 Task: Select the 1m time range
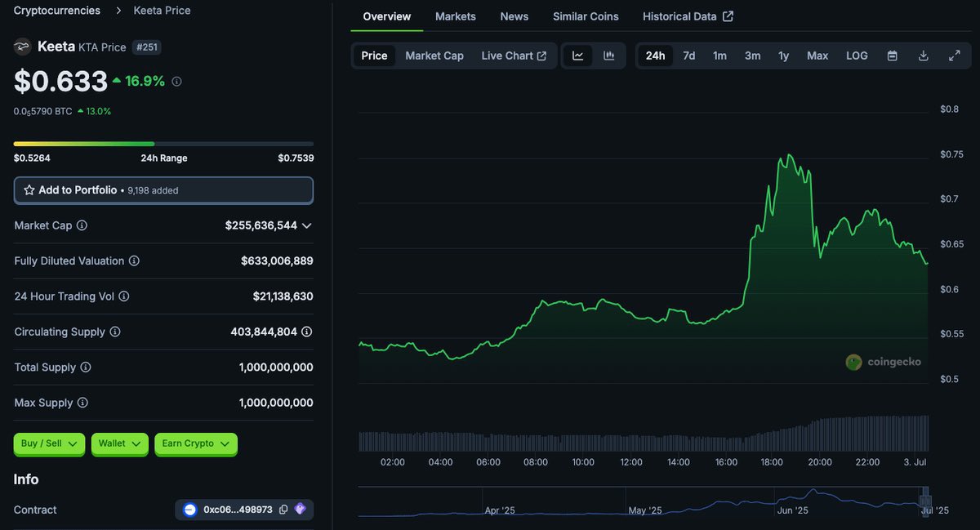(719, 56)
